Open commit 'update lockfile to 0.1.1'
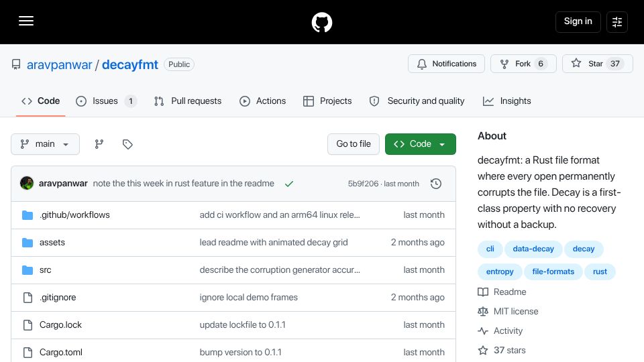This screenshot has height=362, width=644. (x=242, y=325)
